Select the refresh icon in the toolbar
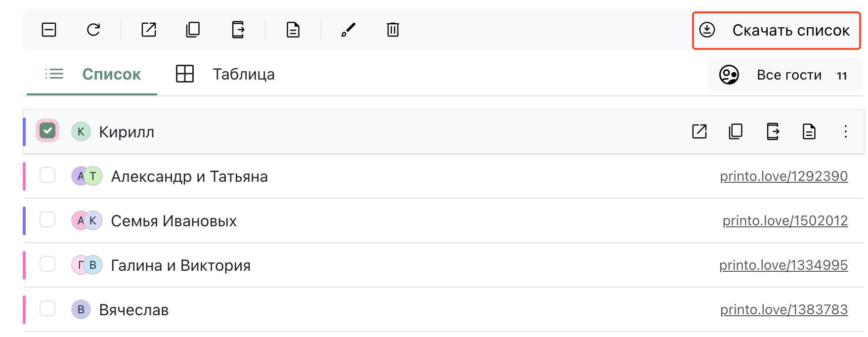This screenshot has height=337, width=868. [93, 29]
